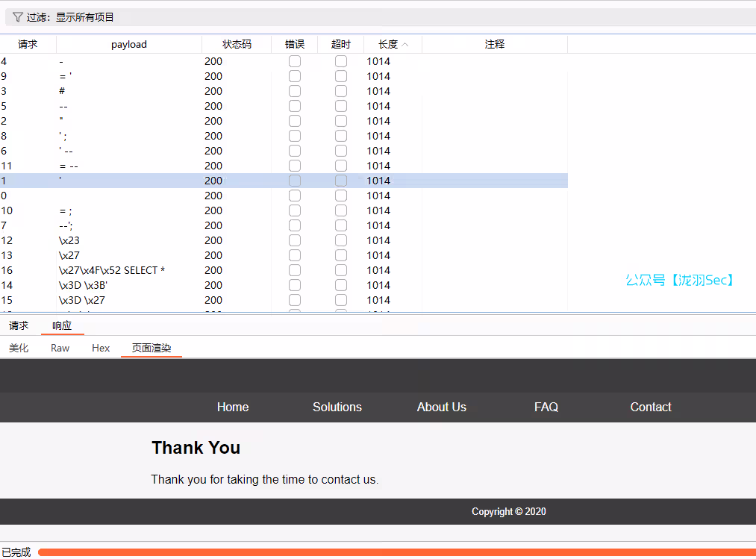The width and height of the screenshot is (756, 559).
Task: Click the filter funnel icon
Action: (x=18, y=17)
